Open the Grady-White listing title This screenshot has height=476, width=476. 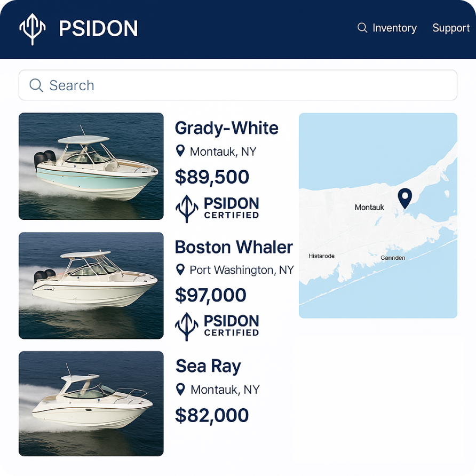227,128
